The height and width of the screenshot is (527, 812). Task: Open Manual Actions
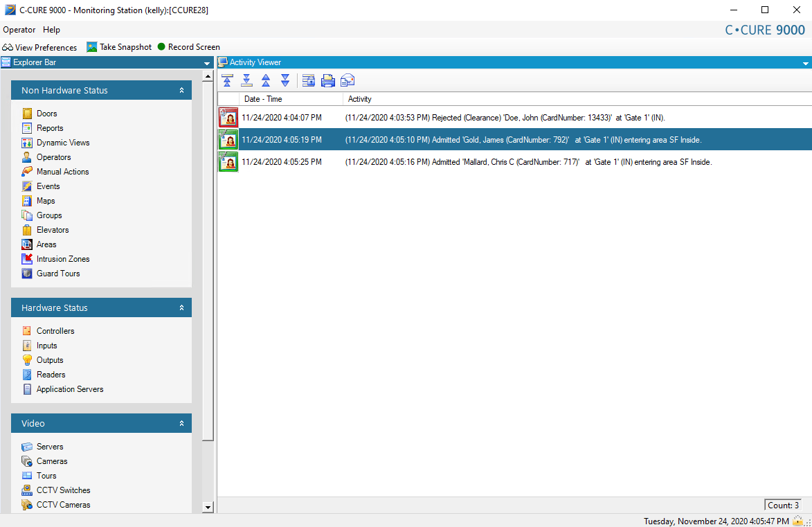pyautogui.click(x=62, y=172)
